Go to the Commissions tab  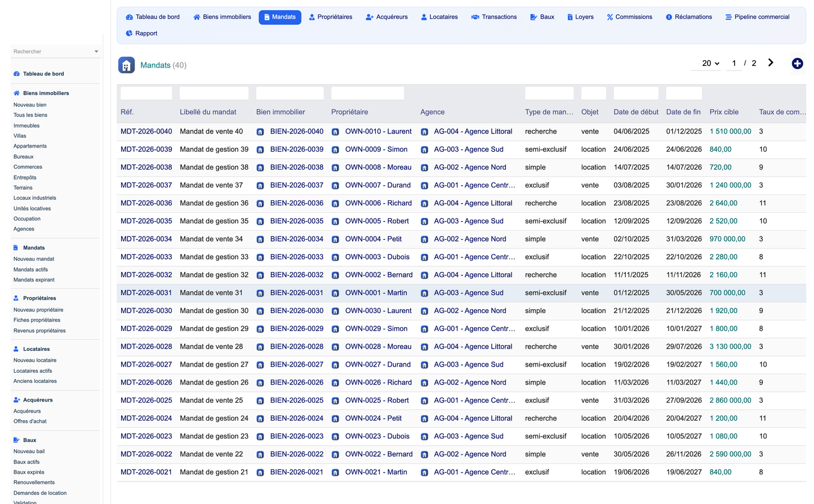coord(629,17)
